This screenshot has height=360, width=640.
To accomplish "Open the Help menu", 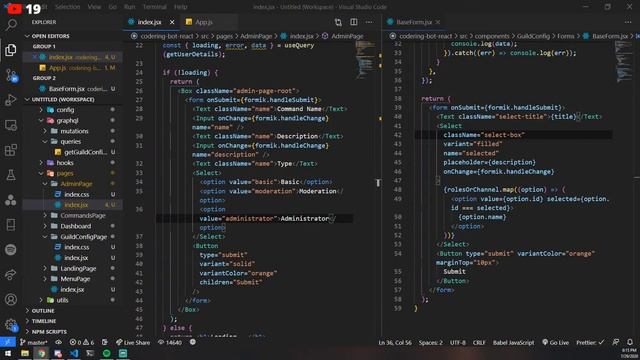I will pos(180,7).
